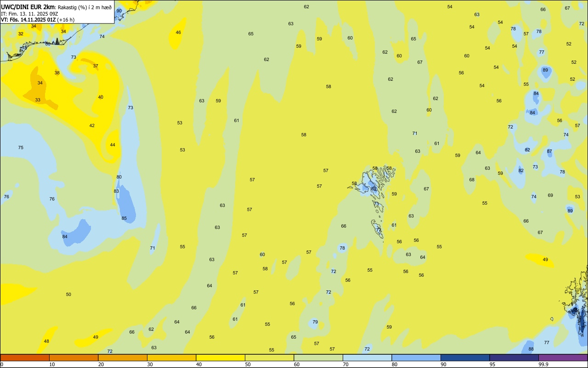Click the map value "37"
The height and width of the screenshot is (368, 588).
point(96,66)
